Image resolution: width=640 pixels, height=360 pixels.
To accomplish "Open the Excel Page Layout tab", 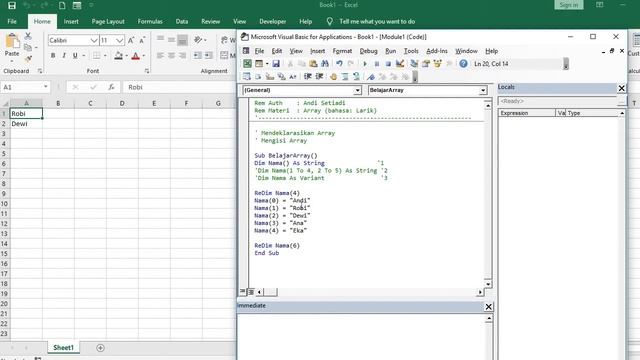I will click(x=108, y=22).
